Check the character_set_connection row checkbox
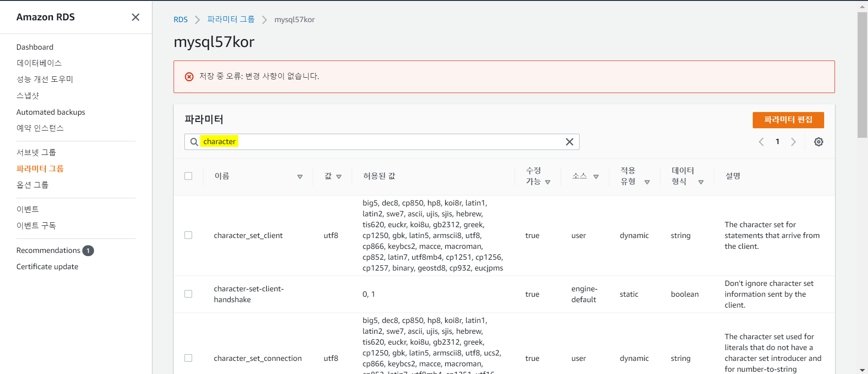The image size is (868, 374). click(189, 358)
